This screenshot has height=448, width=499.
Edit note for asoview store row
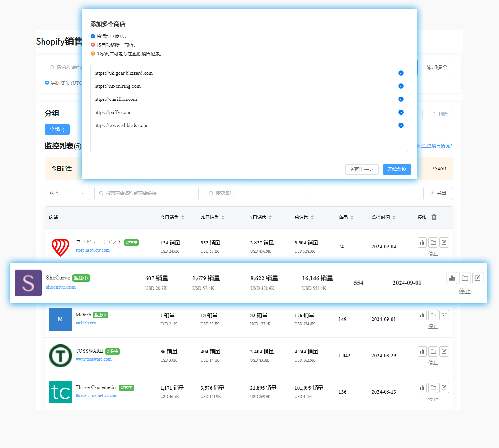click(444, 242)
